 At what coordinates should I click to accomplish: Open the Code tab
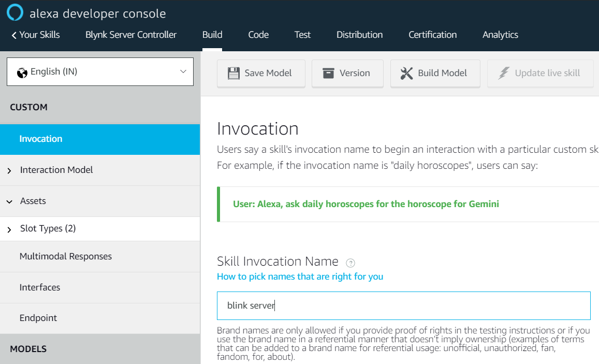click(x=258, y=35)
